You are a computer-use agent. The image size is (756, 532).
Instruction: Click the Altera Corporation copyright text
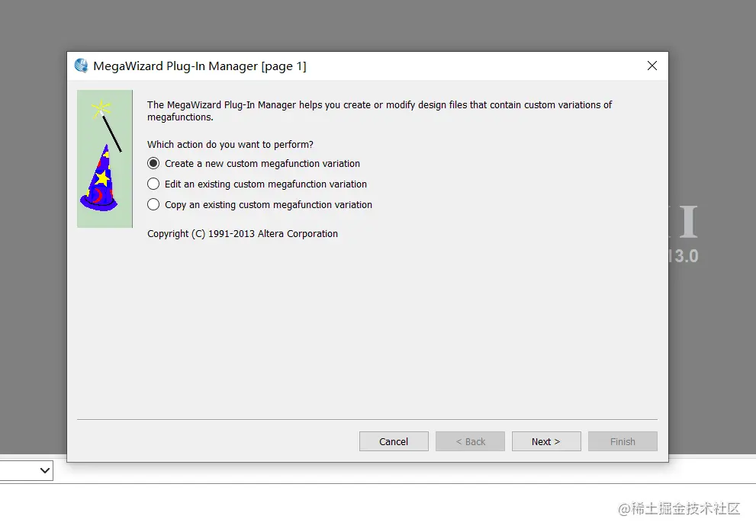coord(243,234)
